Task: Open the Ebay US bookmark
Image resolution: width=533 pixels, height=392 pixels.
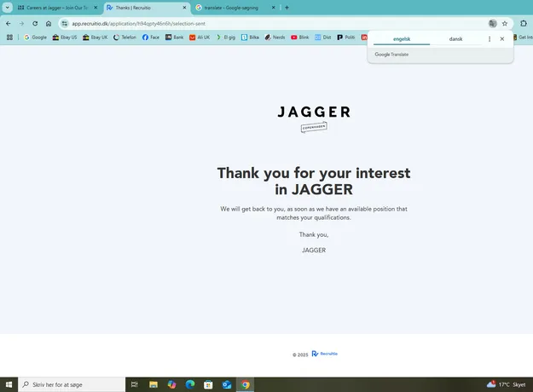Action: (x=65, y=37)
